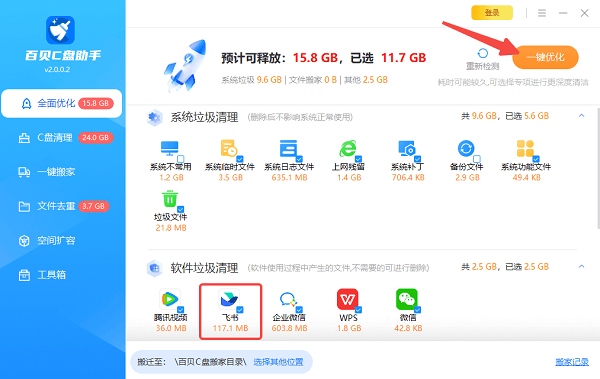Click the orange 一键优化 button

coord(545,57)
